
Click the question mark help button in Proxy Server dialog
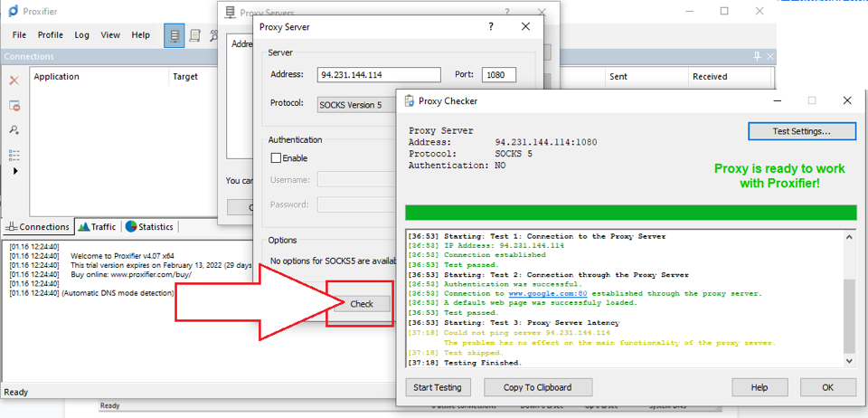[491, 26]
